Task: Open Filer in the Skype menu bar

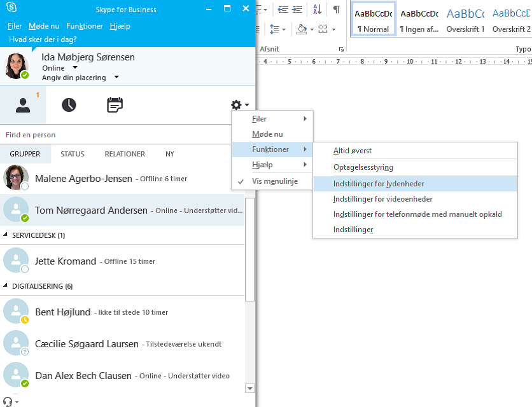Action: pyautogui.click(x=15, y=26)
